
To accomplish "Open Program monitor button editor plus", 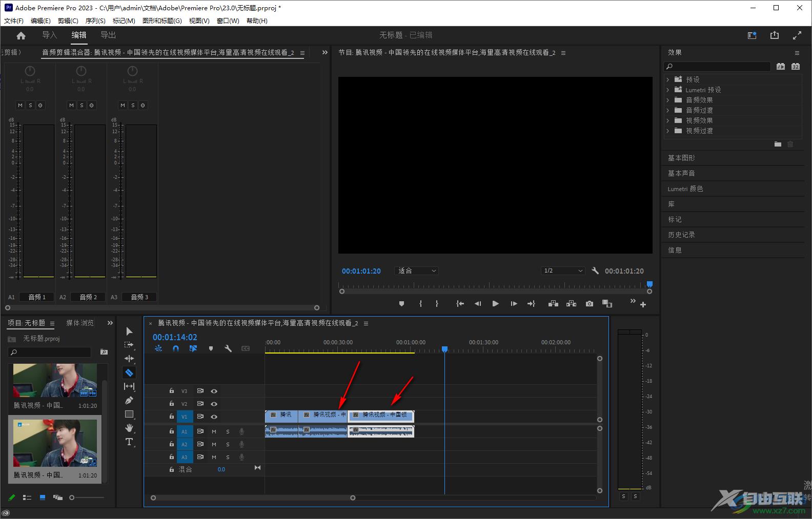I will (643, 304).
